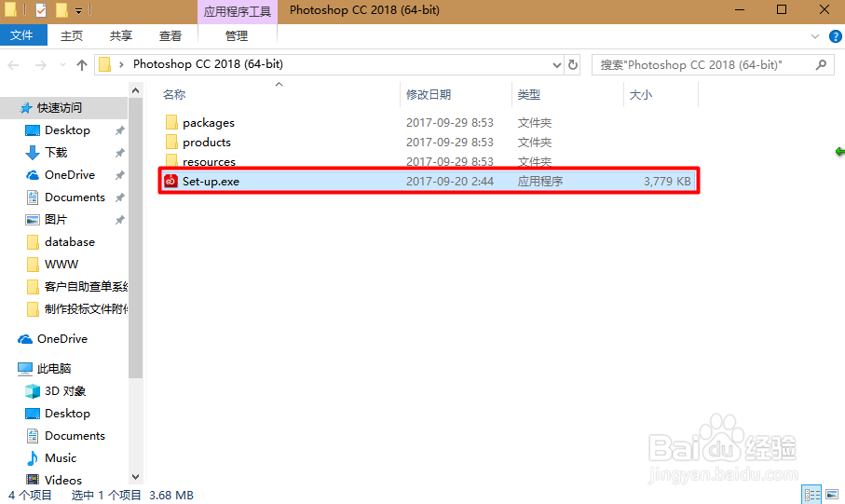Open Music under 此电脑
Screen dimensions: 845x504
tap(61, 458)
